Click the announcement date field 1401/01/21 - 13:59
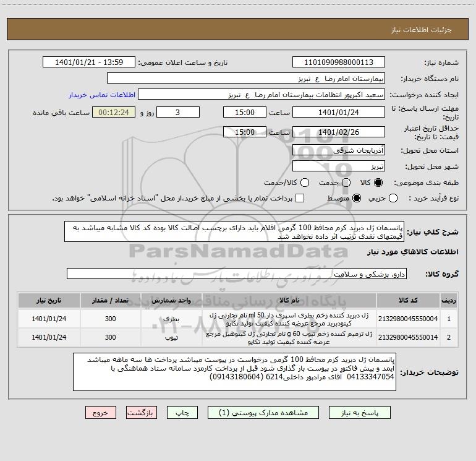The height and width of the screenshot is (461, 476). pyautogui.click(x=89, y=62)
